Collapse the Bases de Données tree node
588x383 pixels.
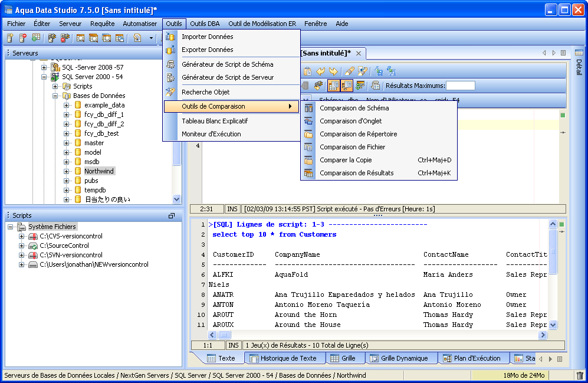coord(55,96)
